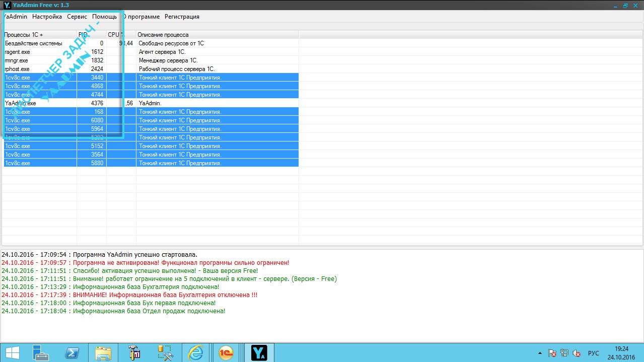Open PowerShell from the taskbar
This screenshot has width=644, height=362.
pos(73,352)
